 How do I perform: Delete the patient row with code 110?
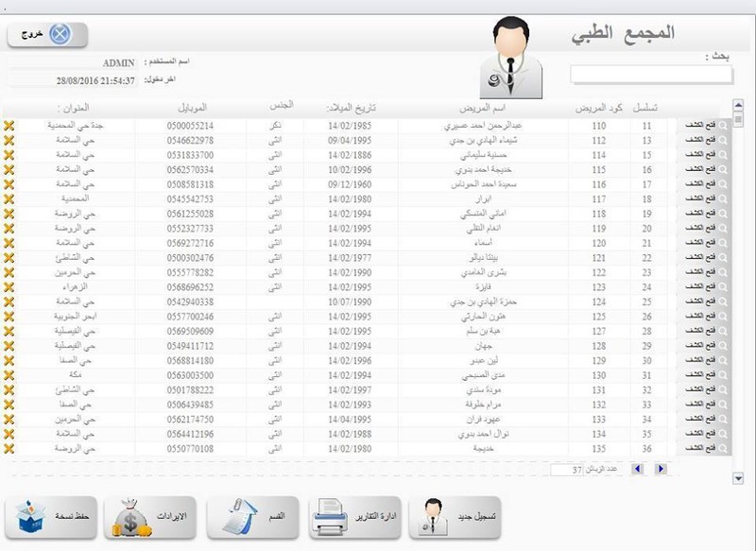click(9, 125)
